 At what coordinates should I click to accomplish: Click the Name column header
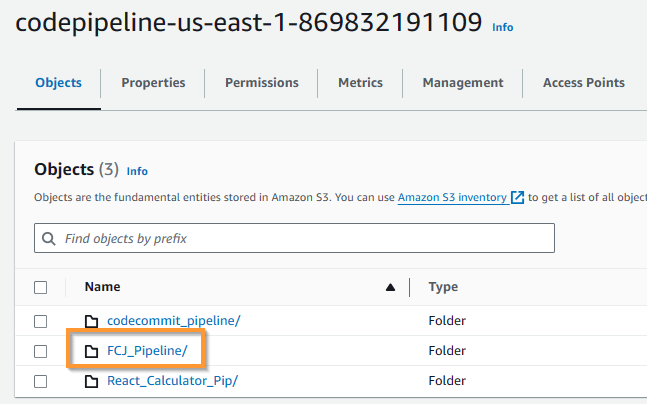pyautogui.click(x=102, y=287)
